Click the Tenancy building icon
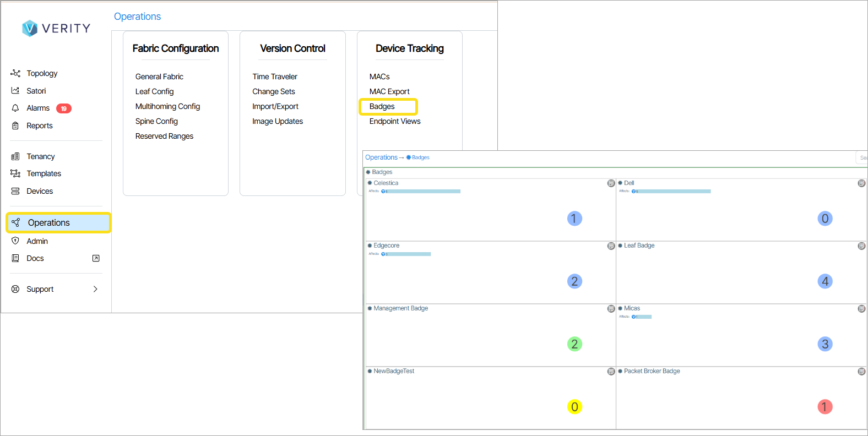This screenshot has width=868, height=436. (15, 156)
